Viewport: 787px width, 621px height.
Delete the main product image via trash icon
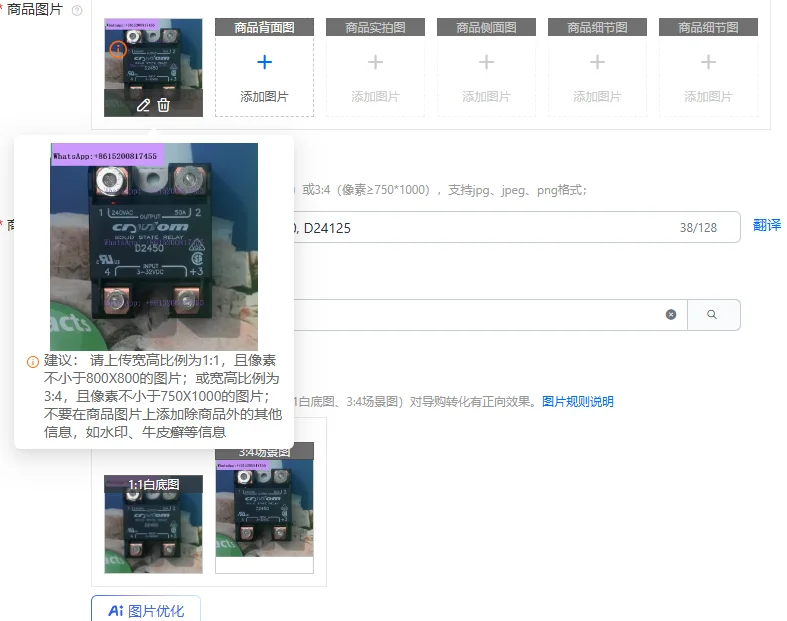click(164, 105)
